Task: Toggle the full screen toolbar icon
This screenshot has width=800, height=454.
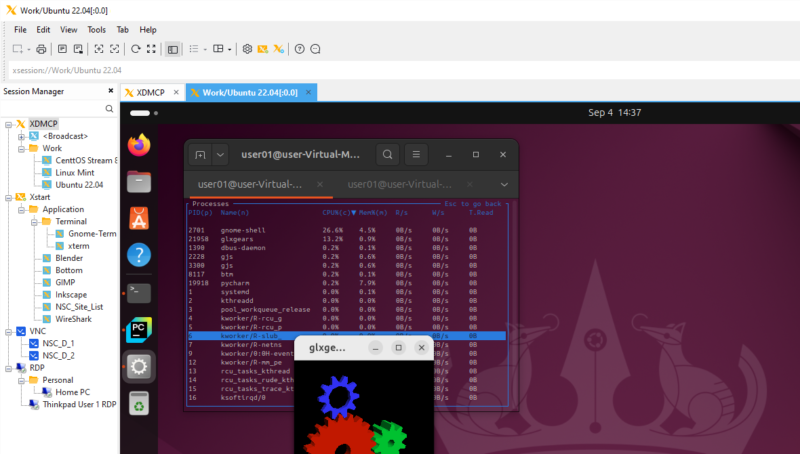Action: (x=151, y=48)
